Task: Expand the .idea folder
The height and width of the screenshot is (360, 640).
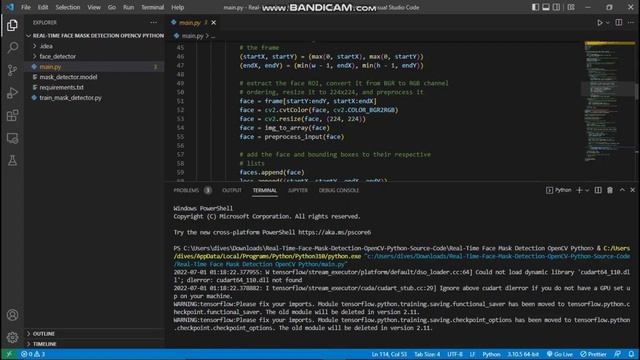Action: pyautogui.click(x=94, y=46)
